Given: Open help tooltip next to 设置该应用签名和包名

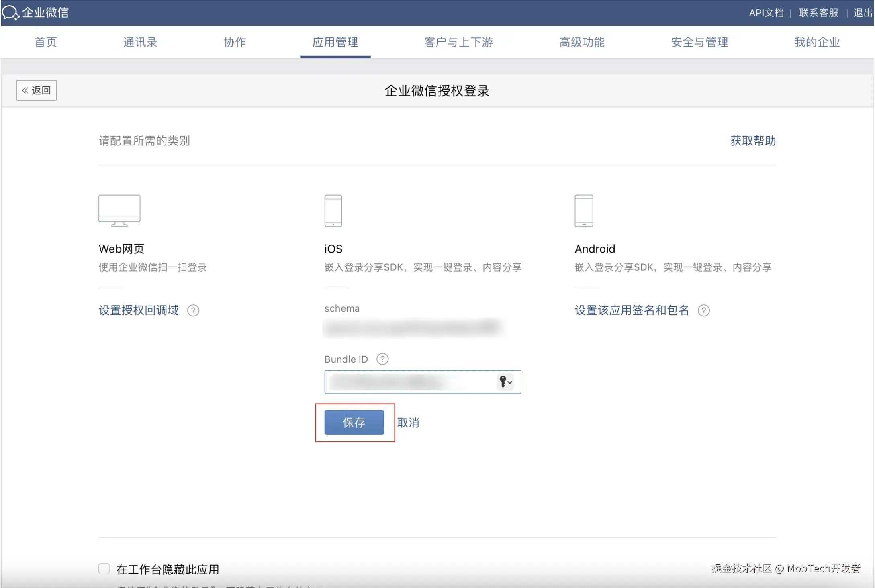Looking at the screenshot, I should 703,310.
